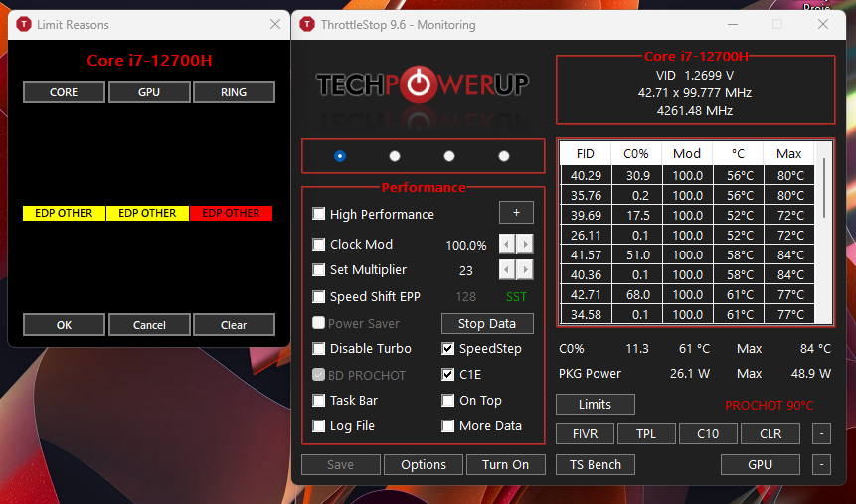This screenshot has height=504, width=856.
Task: Click the Max column header in core table
Action: point(788,153)
